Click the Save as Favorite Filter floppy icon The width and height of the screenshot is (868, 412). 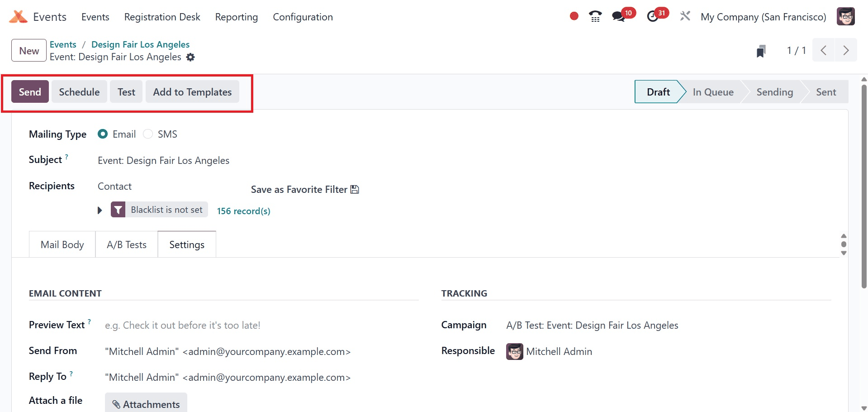[x=355, y=190]
